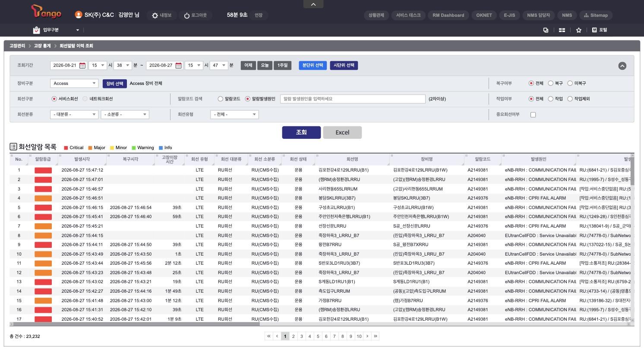Open the 소분류 dropdown
This screenshot has height=350, width=644.
pyautogui.click(x=125, y=115)
